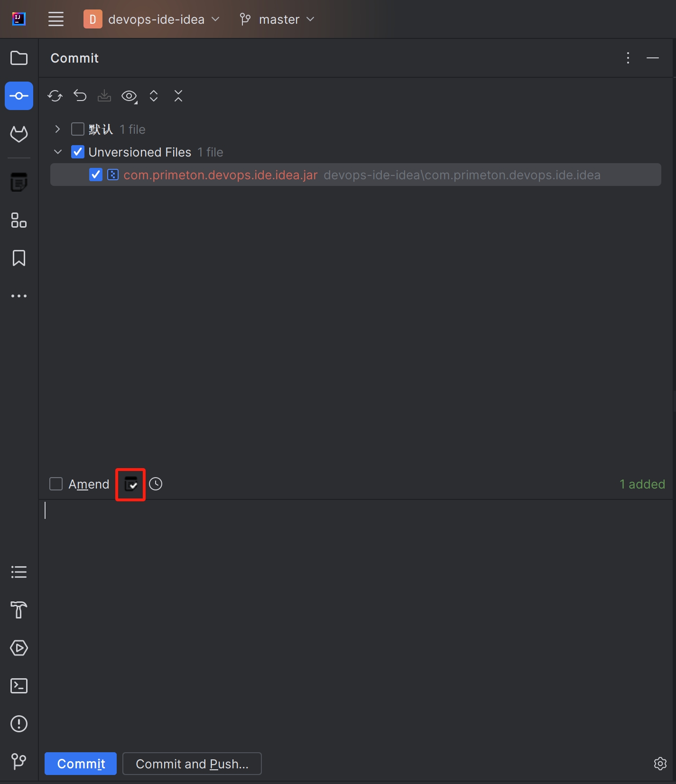Image resolution: width=676 pixels, height=784 pixels.
Task: Open the Project folder tool window
Action: point(19,58)
